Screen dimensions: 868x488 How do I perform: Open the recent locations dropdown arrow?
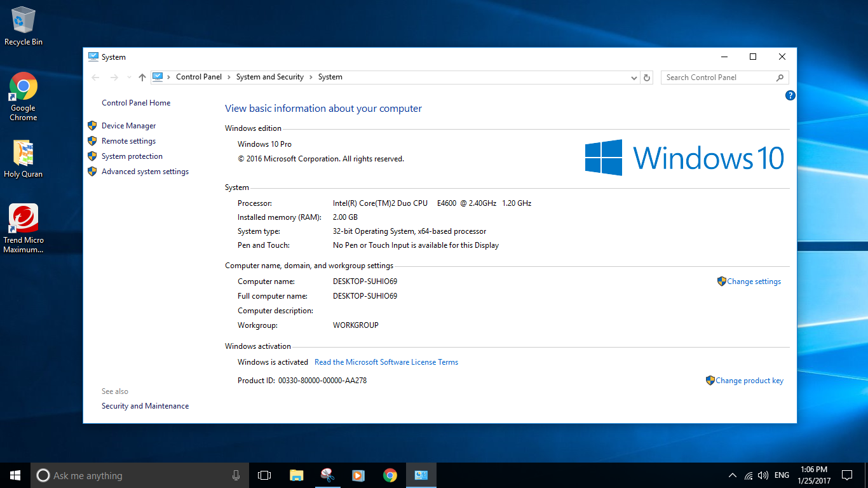pyautogui.click(x=129, y=78)
